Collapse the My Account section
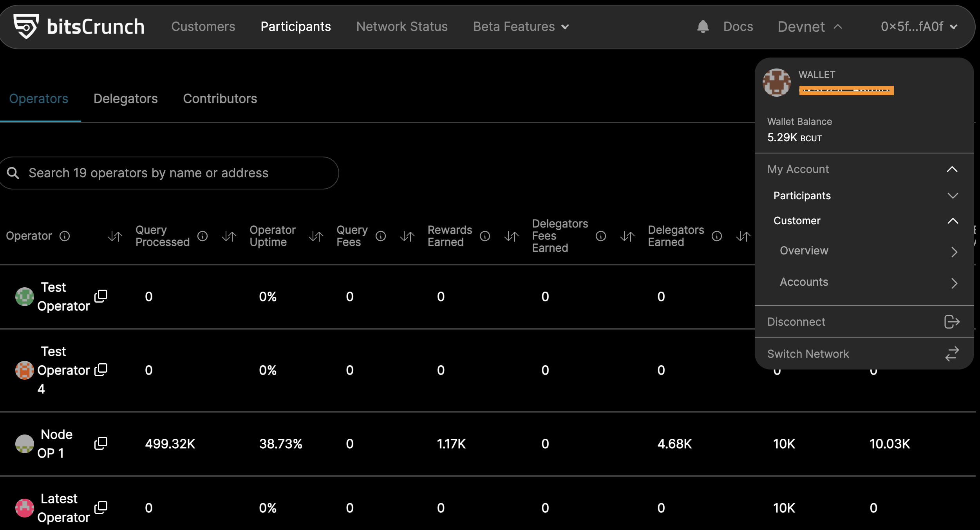The width and height of the screenshot is (980, 530). click(x=952, y=169)
